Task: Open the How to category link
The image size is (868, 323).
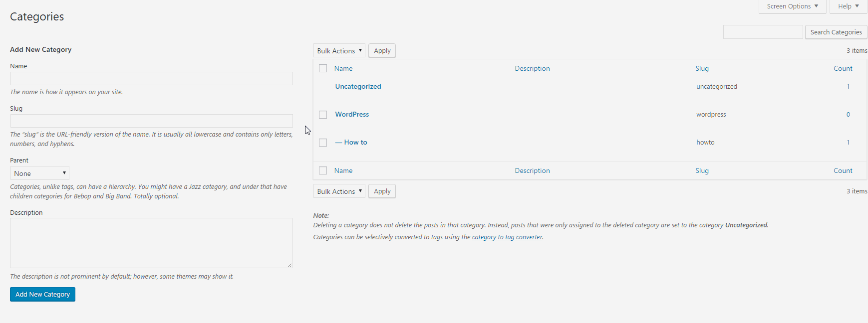Action: coord(355,143)
